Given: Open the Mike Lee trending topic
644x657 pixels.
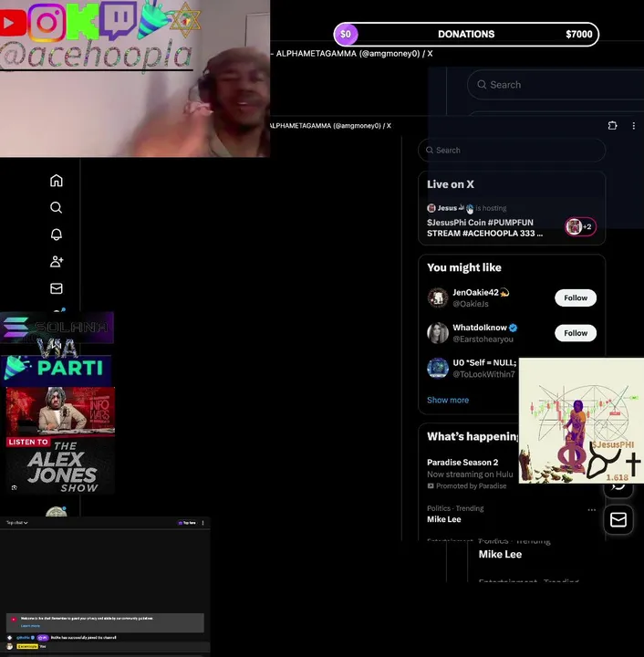Looking at the screenshot, I should click(x=444, y=519).
